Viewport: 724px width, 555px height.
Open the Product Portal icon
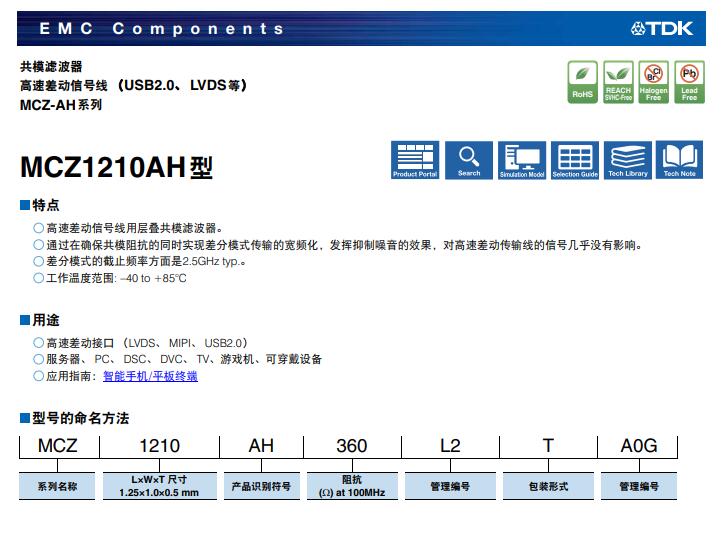[x=415, y=160]
